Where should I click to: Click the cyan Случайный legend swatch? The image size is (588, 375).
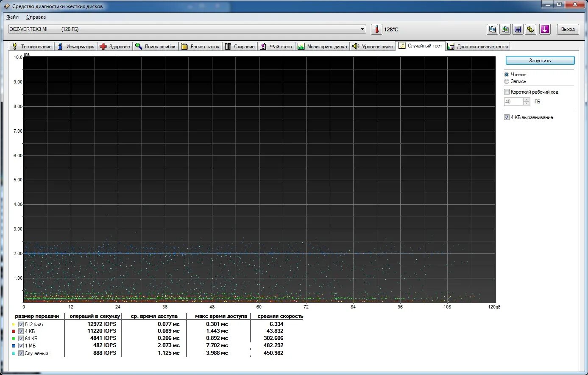click(14, 353)
